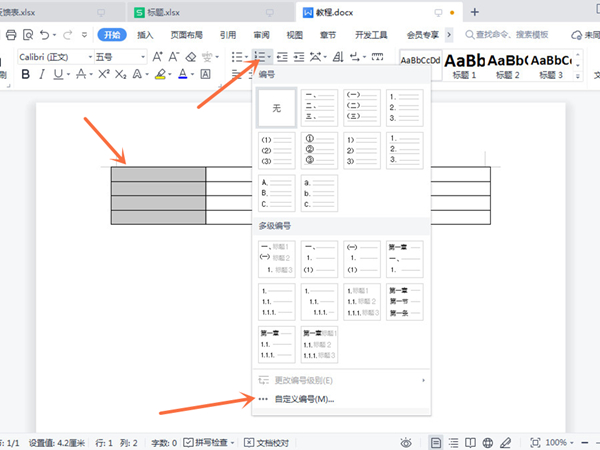Image resolution: width=600 pixels, height=450 pixels.
Task: Click the undo arrow icon
Action: point(42,35)
